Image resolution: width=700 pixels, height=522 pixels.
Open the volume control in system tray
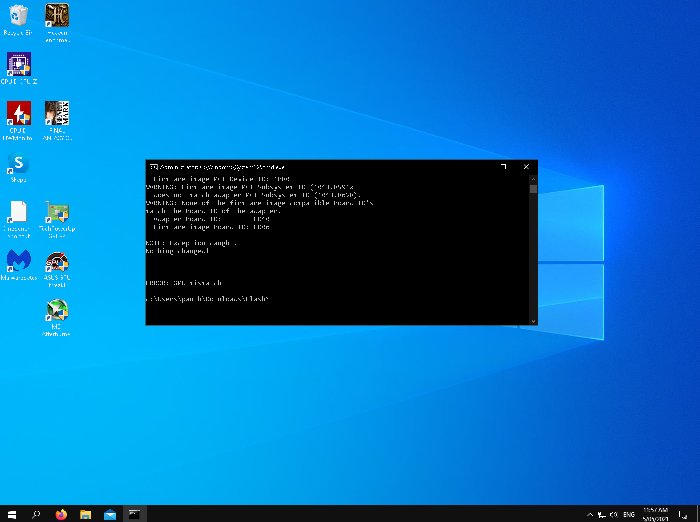[x=614, y=515]
